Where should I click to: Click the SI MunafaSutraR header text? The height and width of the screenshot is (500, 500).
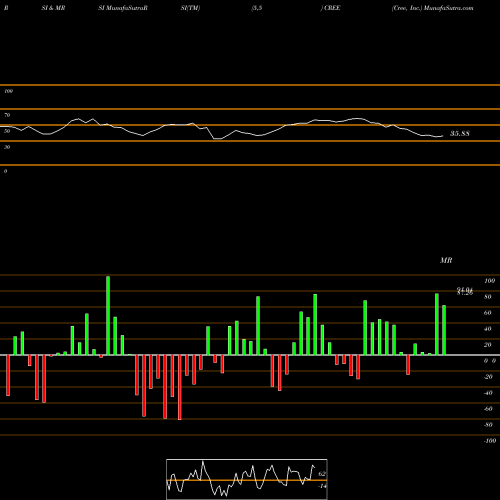tap(123, 8)
